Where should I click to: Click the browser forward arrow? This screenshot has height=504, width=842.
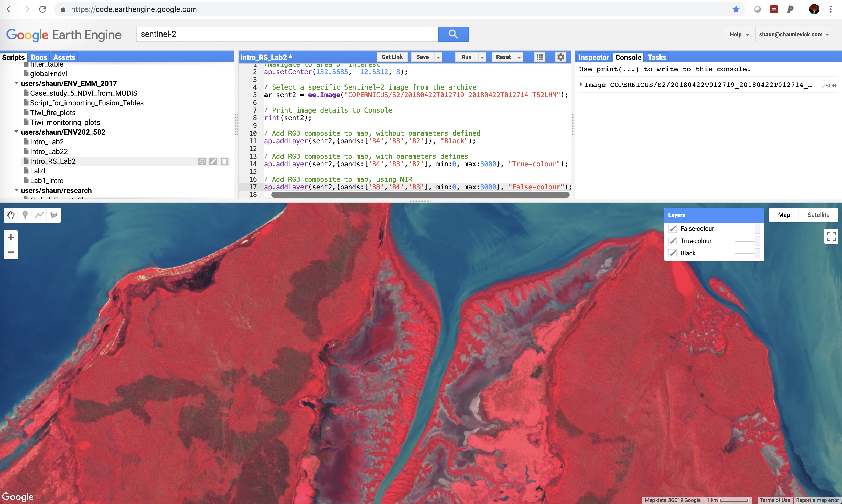tap(26, 9)
